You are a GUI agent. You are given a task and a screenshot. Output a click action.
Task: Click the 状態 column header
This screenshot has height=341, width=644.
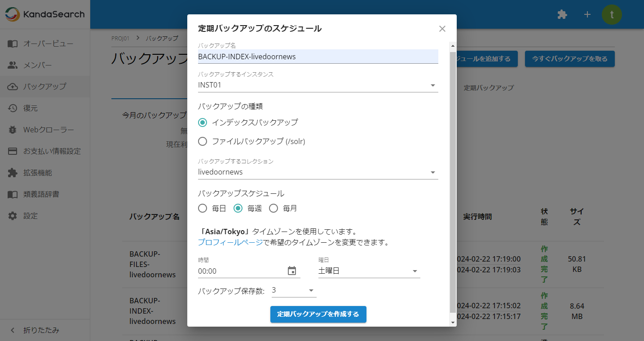tap(544, 217)
